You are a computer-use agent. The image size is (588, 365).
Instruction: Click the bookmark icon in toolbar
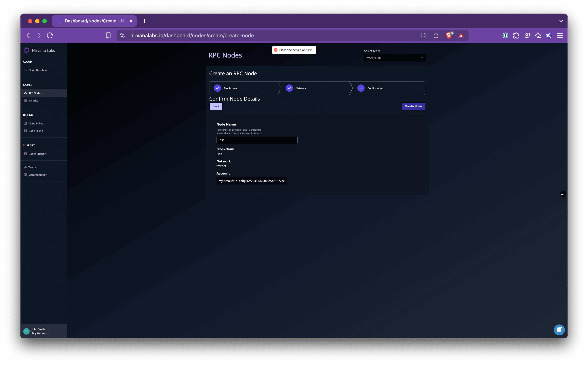[108, 35]
